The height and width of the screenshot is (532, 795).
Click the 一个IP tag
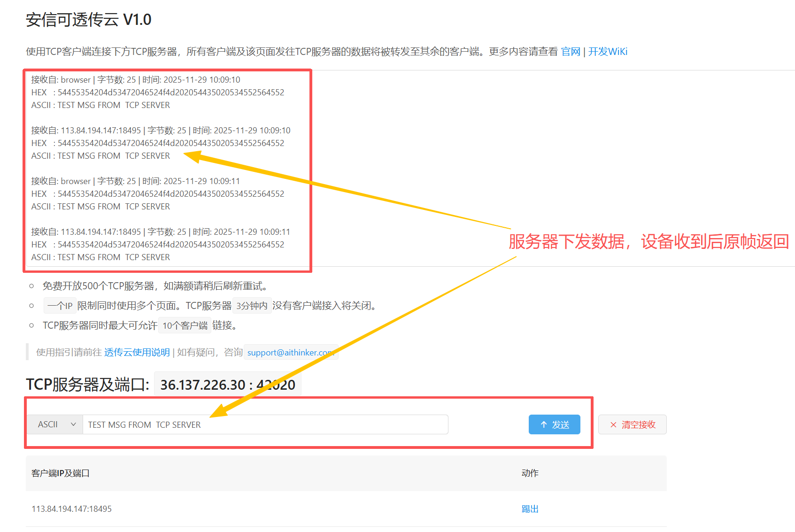pyautogui.click(x=60, y=306)
